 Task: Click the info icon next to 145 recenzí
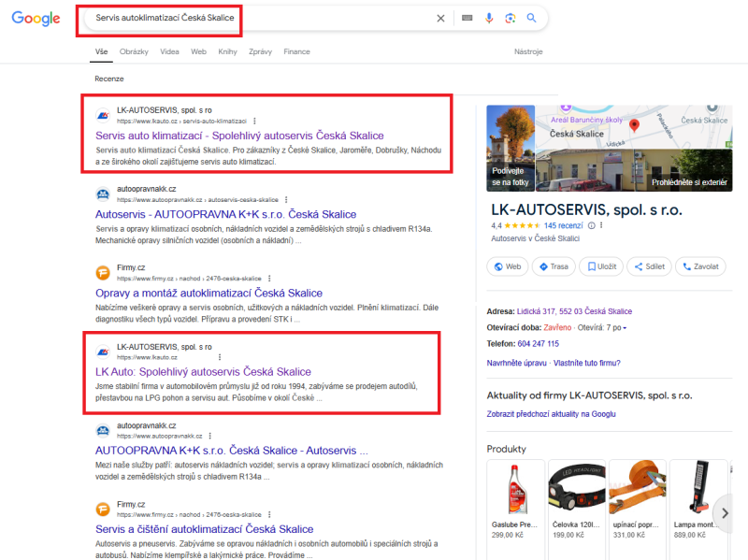click(x=592, y=225)
